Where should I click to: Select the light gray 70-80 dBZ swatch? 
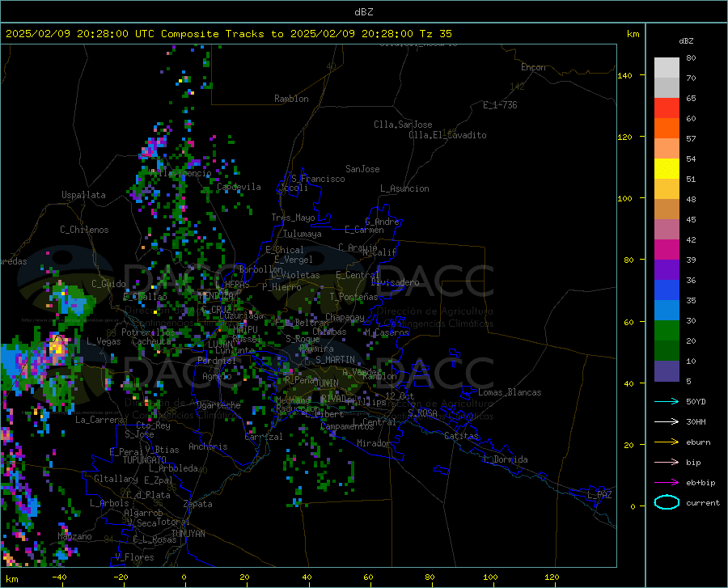[667, 68]
